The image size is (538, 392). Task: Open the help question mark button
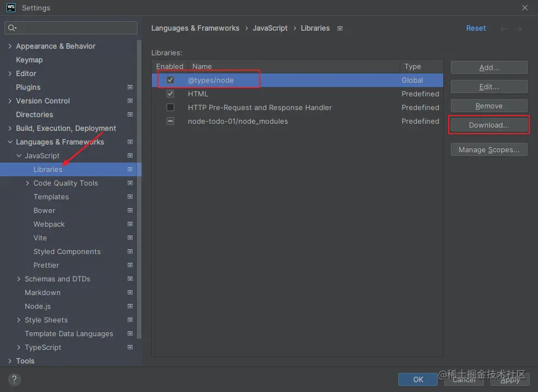tap(14, 379)
